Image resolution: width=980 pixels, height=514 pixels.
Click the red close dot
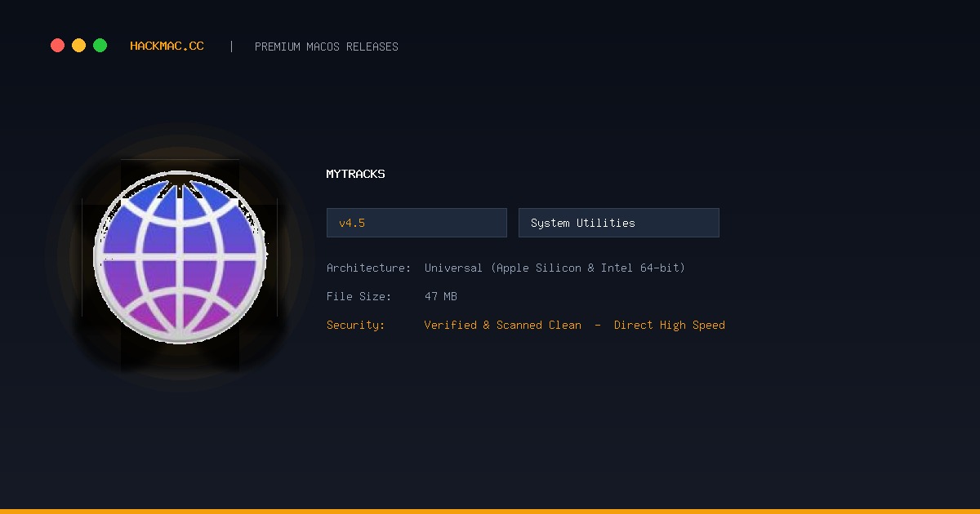coord(57,46)
